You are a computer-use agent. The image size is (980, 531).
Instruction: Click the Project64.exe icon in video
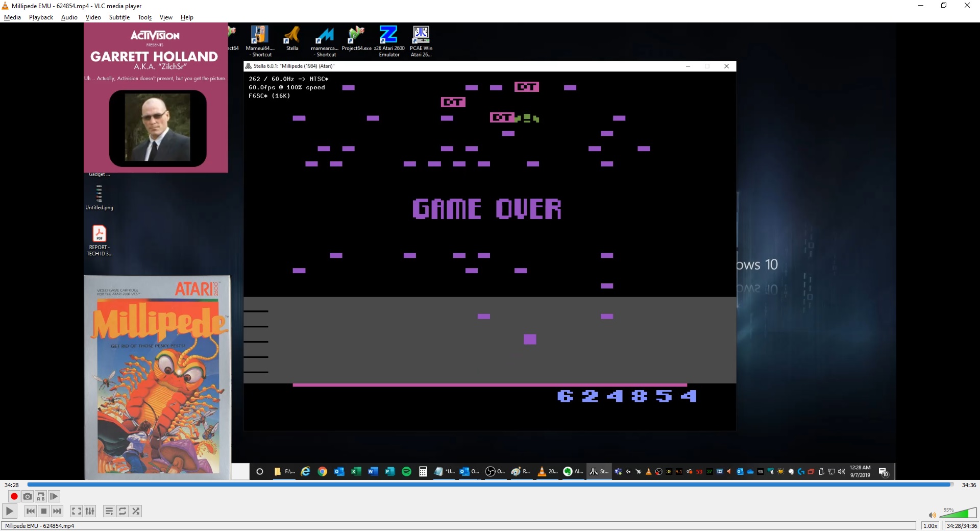click(356, 39)
